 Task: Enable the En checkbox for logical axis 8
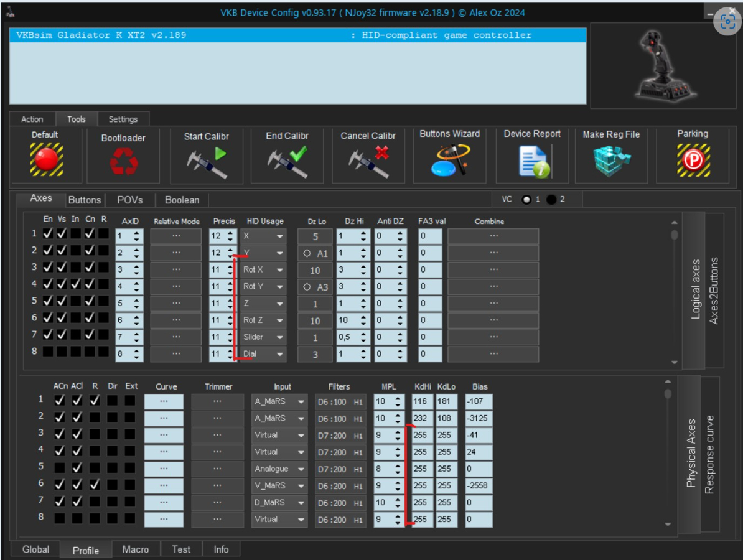[x=48, y=352]
